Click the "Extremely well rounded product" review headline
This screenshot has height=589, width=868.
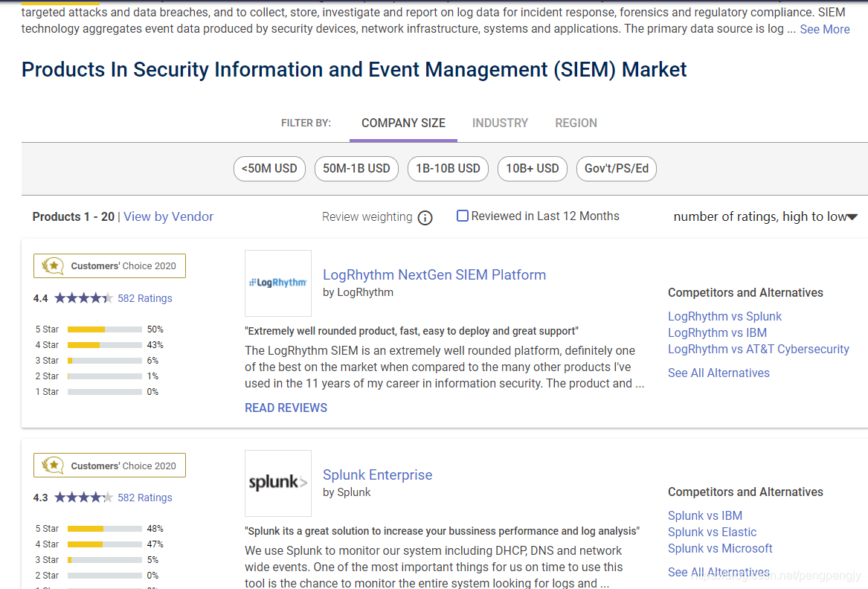(x=411, y=331)
